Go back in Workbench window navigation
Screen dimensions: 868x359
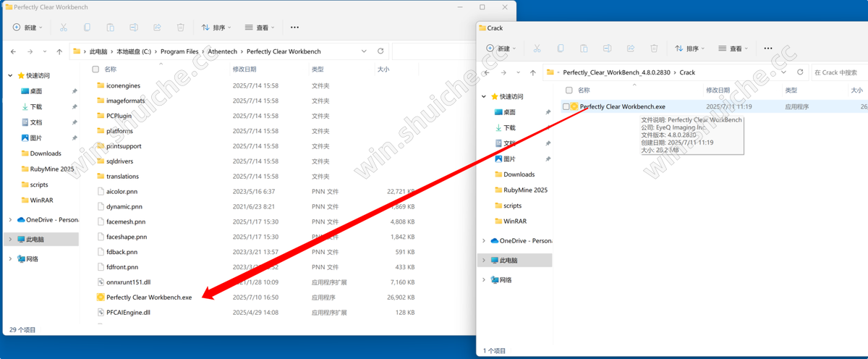13,51
